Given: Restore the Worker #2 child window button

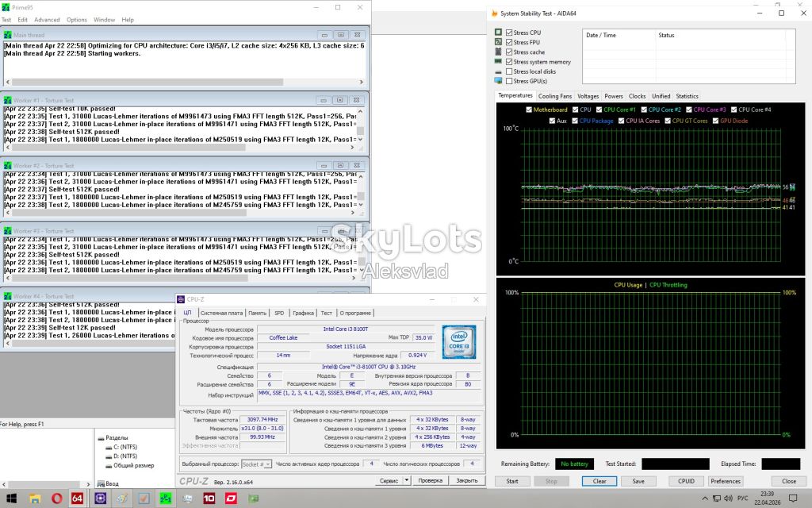Looking at the screenshot, I should coord(339,165).
